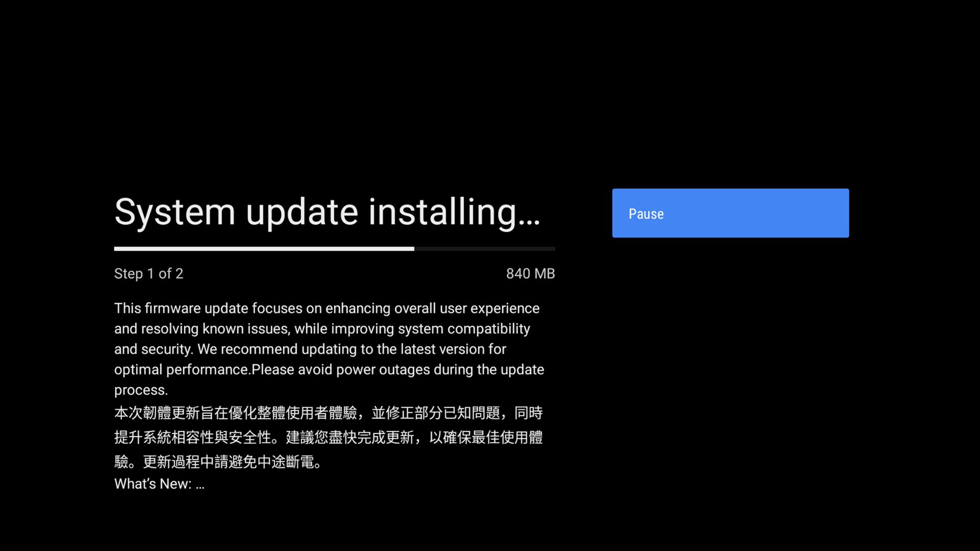
Task: Click the unfilled remainder of the progress bar
Action: pos(484,249)
